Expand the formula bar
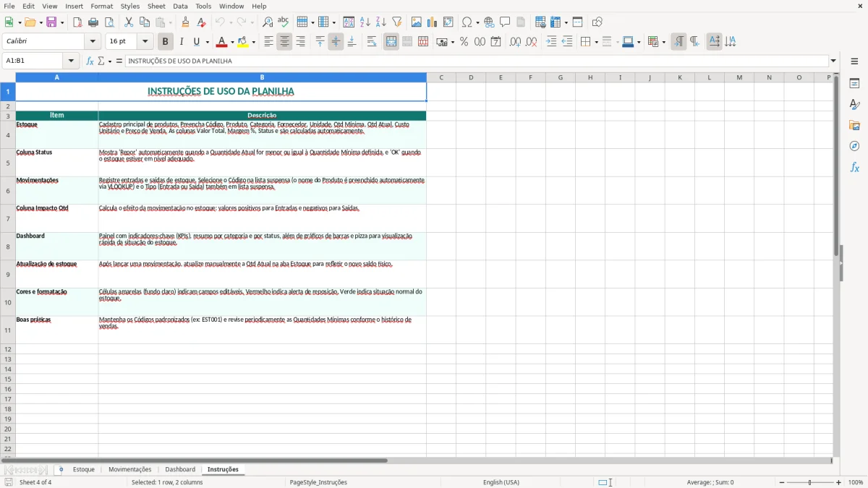Viewport: 868px width, 488px height. click(x=833, y=61)
